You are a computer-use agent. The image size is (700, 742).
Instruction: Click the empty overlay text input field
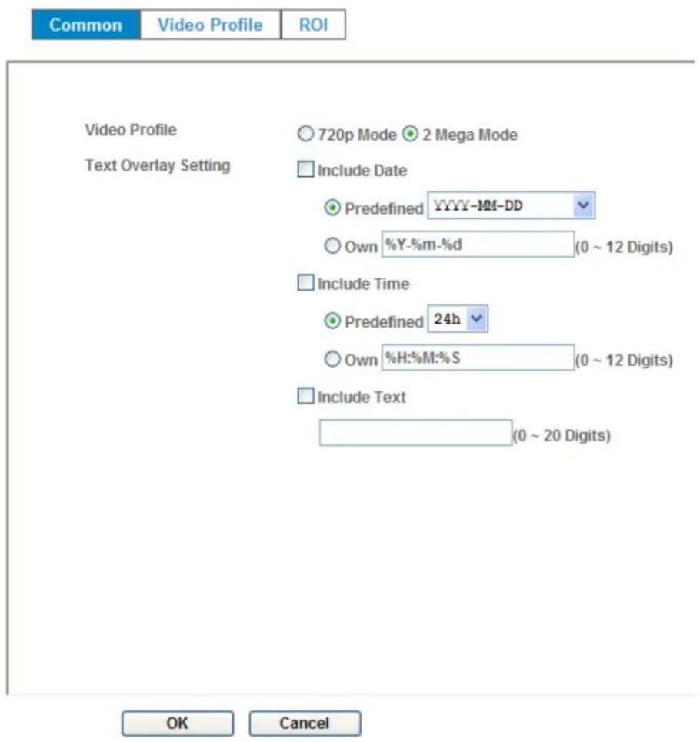pos(415,433)
